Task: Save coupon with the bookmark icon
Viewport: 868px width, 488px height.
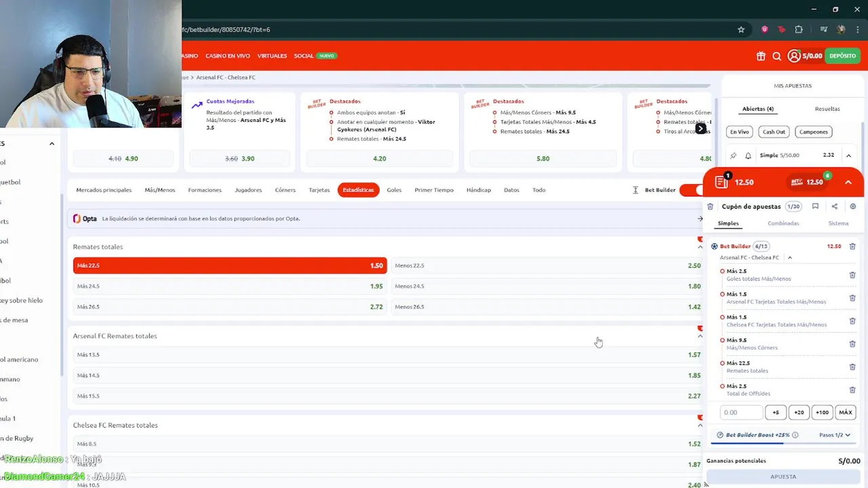Action: 815,207
